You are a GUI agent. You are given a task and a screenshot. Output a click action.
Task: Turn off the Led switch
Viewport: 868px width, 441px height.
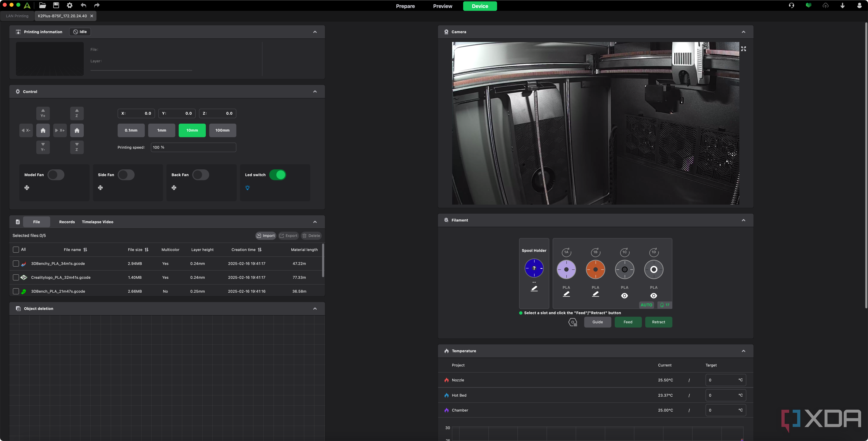(278, 175)
